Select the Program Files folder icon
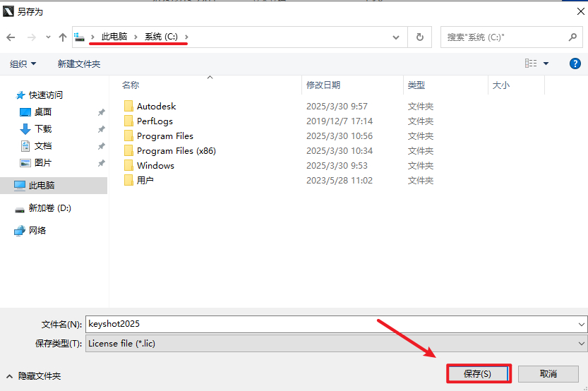 click(128, 136)
